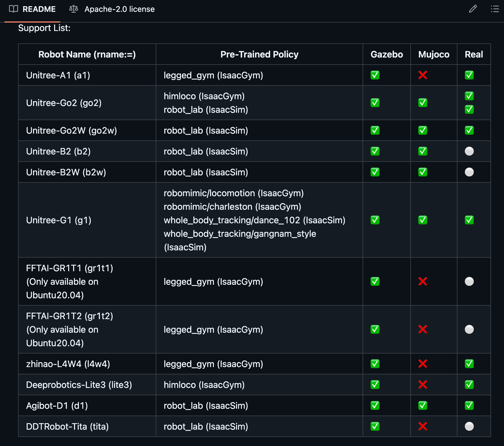504x446 pixels.
Task: Click Real check mark for zhinao-L4W4
Action: pos(469,364)
